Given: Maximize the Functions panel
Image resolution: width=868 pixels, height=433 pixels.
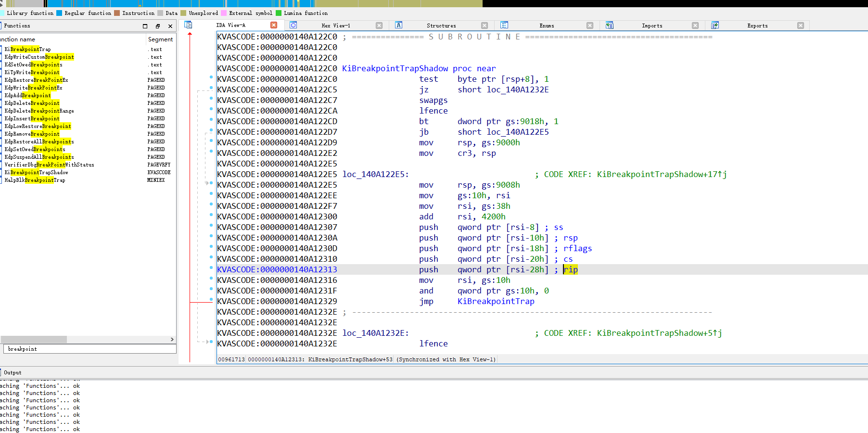Looking at the screenshot, I should pyautogui.click(x=145, y=26).
